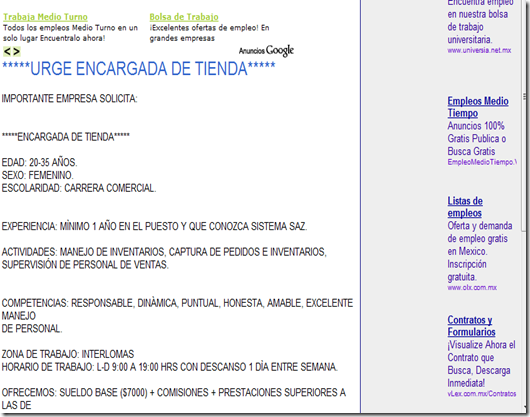Open the Bolsa de Trabajo ad link
The width and height of the screenshot is (530, 417).
tap(184, 17)
